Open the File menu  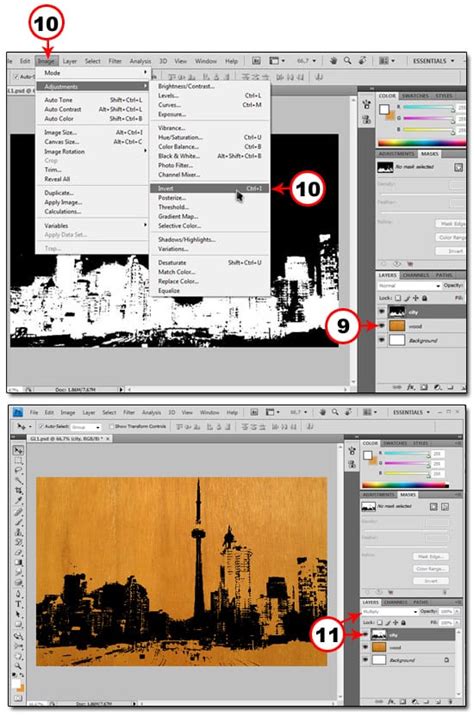coord(34,412)
